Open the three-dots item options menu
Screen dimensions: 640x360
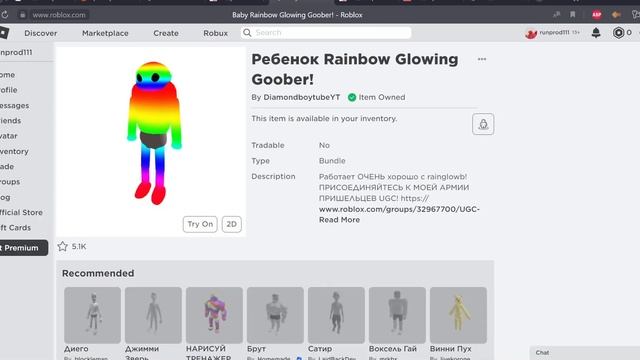click(482, 59)
